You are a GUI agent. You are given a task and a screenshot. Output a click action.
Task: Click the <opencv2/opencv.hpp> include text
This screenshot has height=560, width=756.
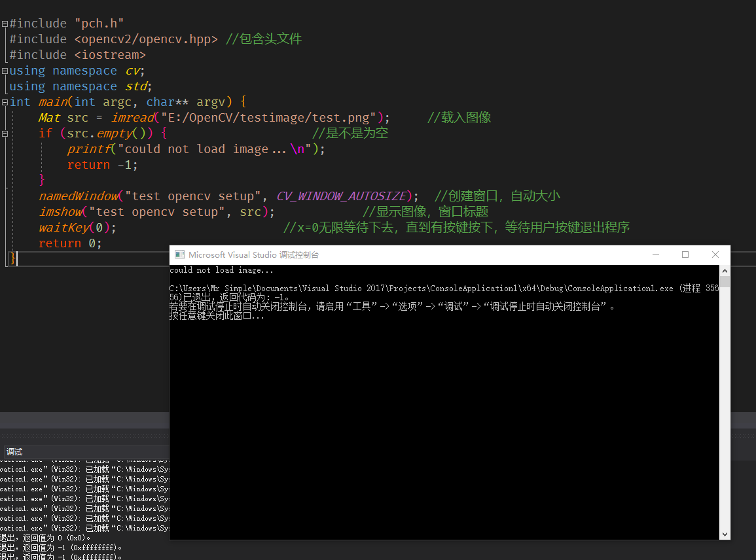(x=146, y=39)
